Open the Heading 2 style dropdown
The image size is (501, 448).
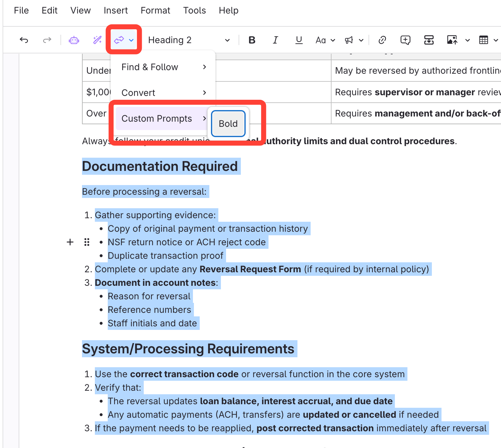[189, 40]
